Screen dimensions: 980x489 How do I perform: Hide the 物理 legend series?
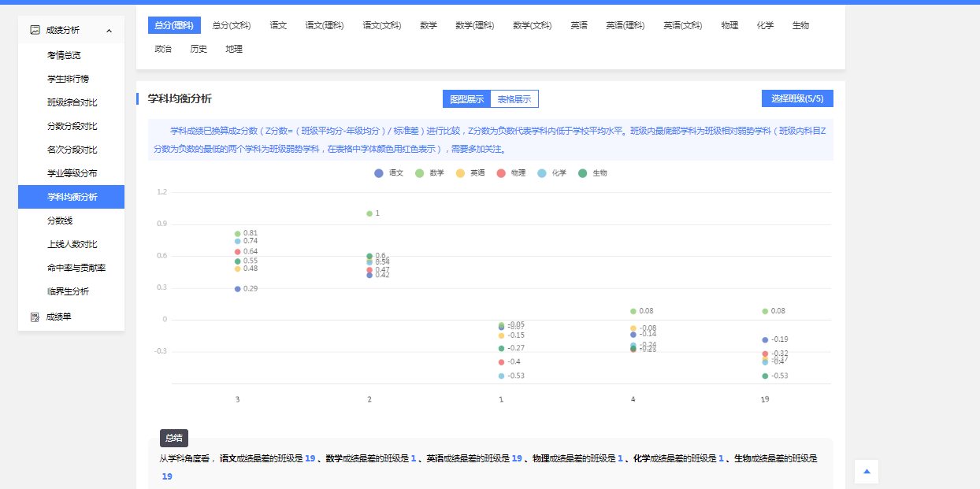pos(511,173)
